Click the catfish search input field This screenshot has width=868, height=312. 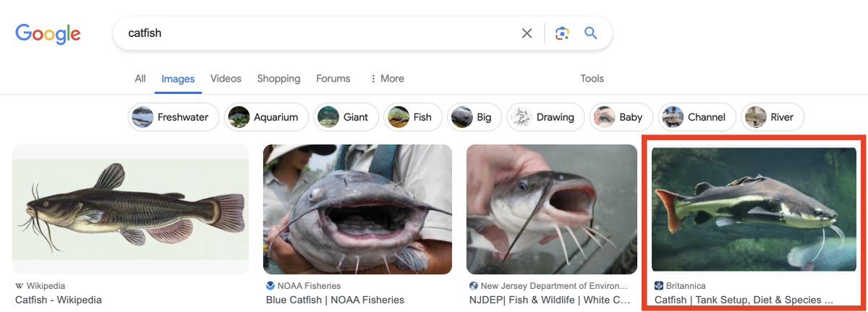(318, 33)
